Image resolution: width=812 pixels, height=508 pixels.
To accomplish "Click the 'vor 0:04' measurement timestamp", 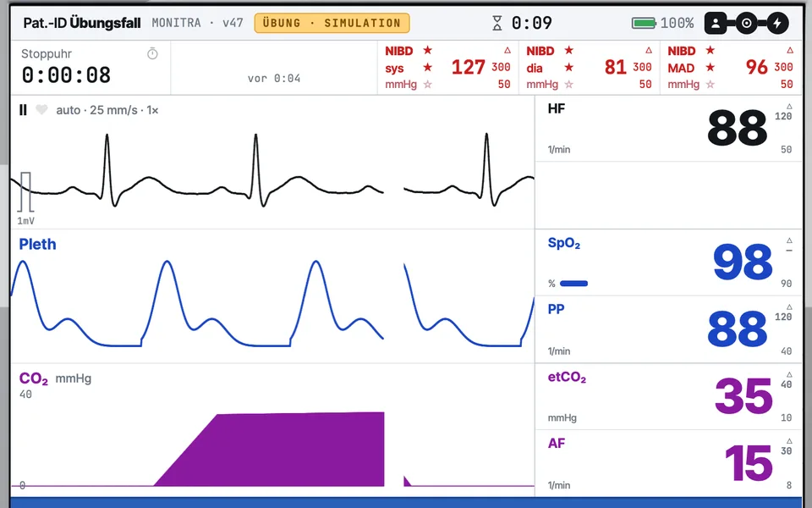I will coord(274,78).
